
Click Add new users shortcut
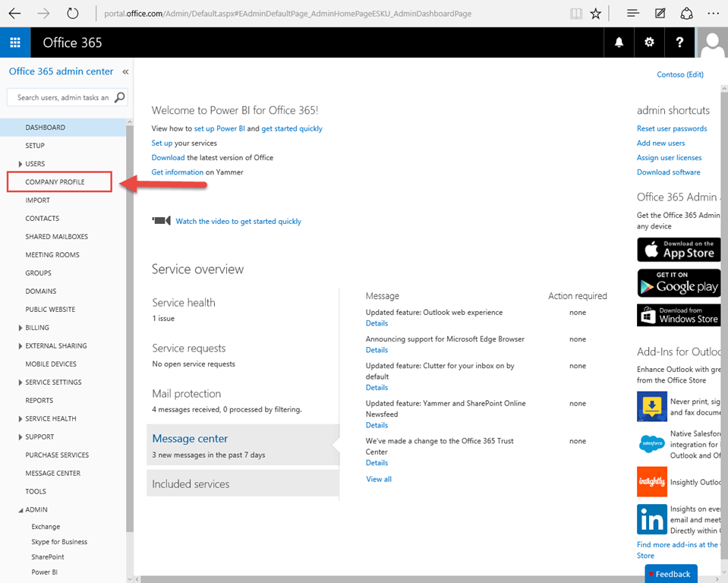[x=660, y=143]
